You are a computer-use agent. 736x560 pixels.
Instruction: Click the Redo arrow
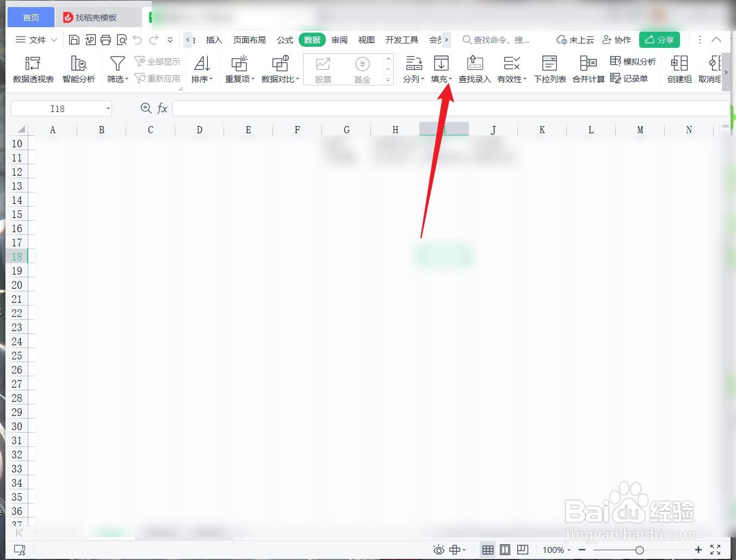point(154,40)
